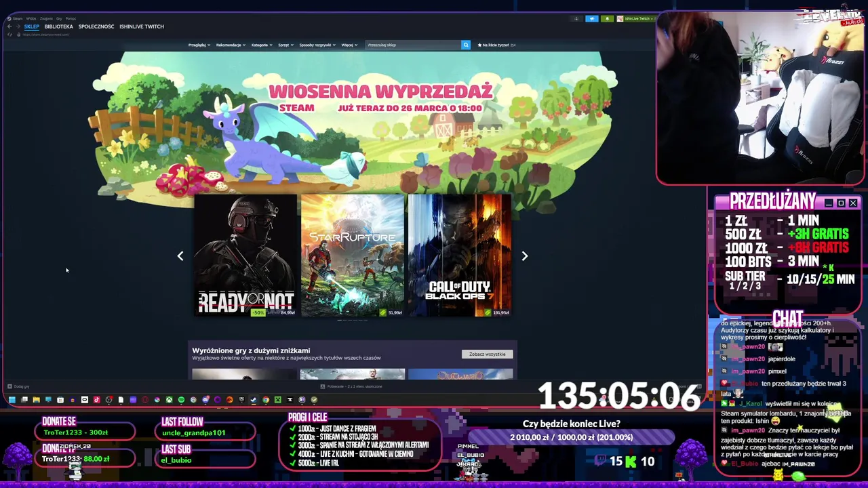Viewport: 868px width, 488px height.
Task: Expand the Kategorie dropdown
Action: tap(262, 45)
